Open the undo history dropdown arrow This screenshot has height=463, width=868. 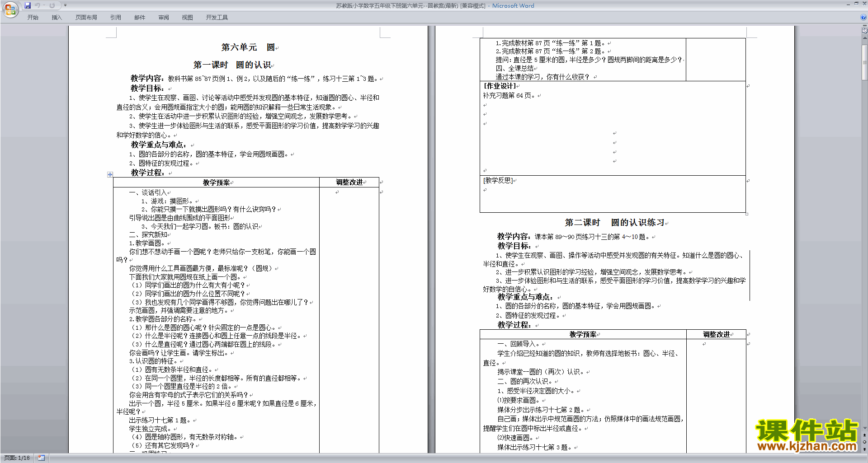pyautogui.click(x=44, y=5)
